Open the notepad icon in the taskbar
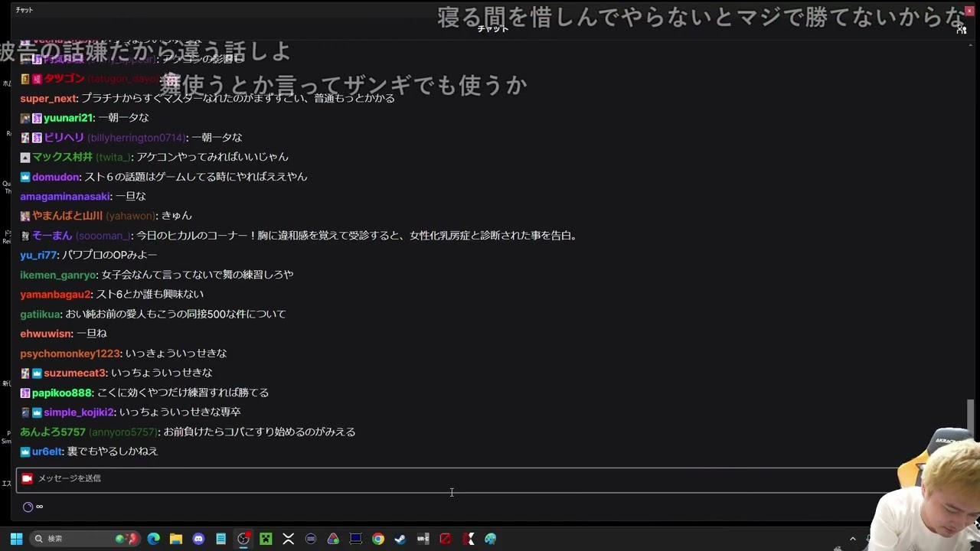The image size is (980, 551). pos(220,539)
